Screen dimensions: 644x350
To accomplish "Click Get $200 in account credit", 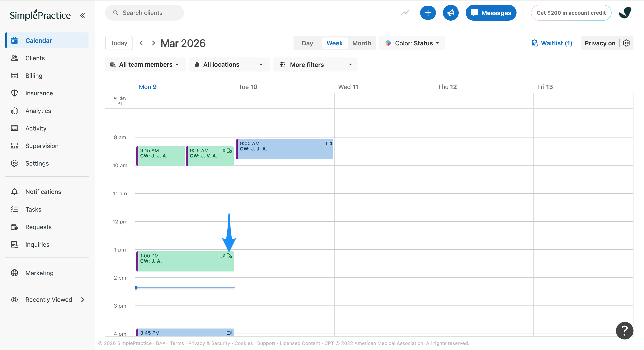I will pos(571,13).
